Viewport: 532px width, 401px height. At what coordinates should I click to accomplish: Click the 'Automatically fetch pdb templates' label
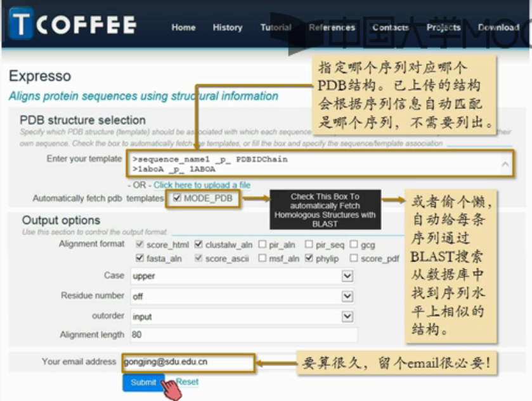pos(98,199)
